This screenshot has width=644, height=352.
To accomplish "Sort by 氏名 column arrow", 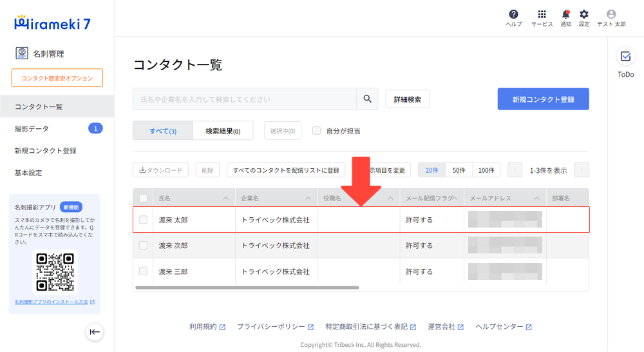I will [x=226, y=198].
